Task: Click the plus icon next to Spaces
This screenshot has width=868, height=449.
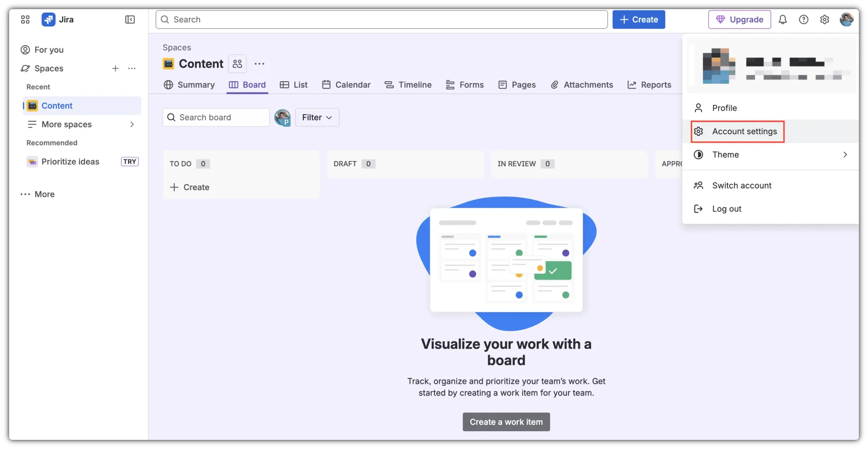Action: [115, 69]
